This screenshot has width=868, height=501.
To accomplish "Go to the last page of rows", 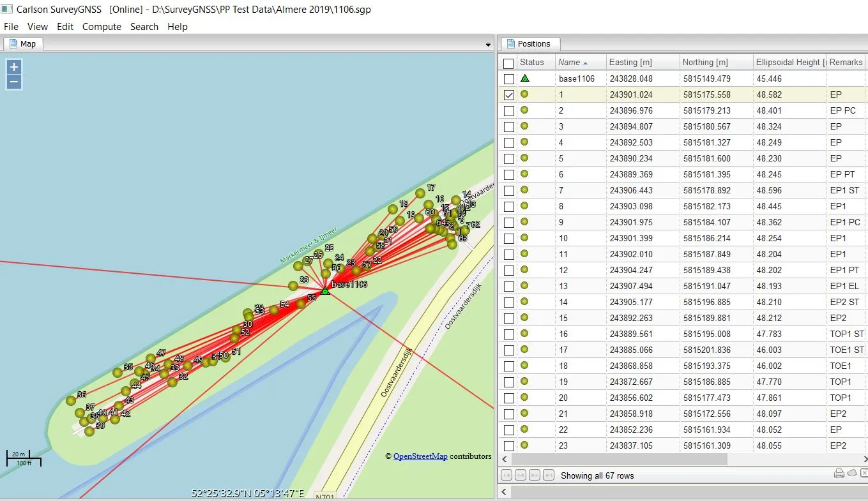I will coord(548,475).
